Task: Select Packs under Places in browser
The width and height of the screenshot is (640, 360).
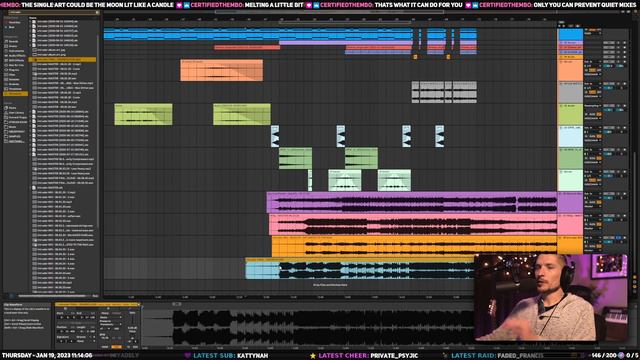Action: click(x=12, y=108)
